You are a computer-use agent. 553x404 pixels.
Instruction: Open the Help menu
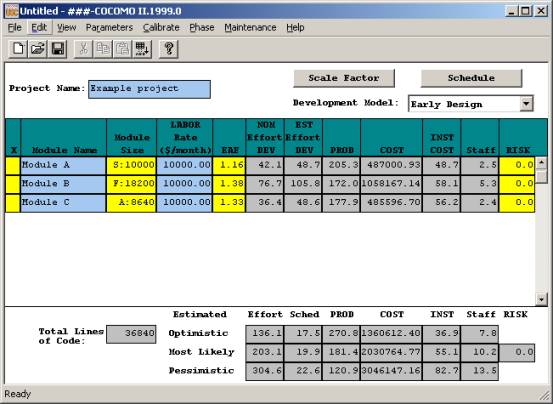[295, 27]
